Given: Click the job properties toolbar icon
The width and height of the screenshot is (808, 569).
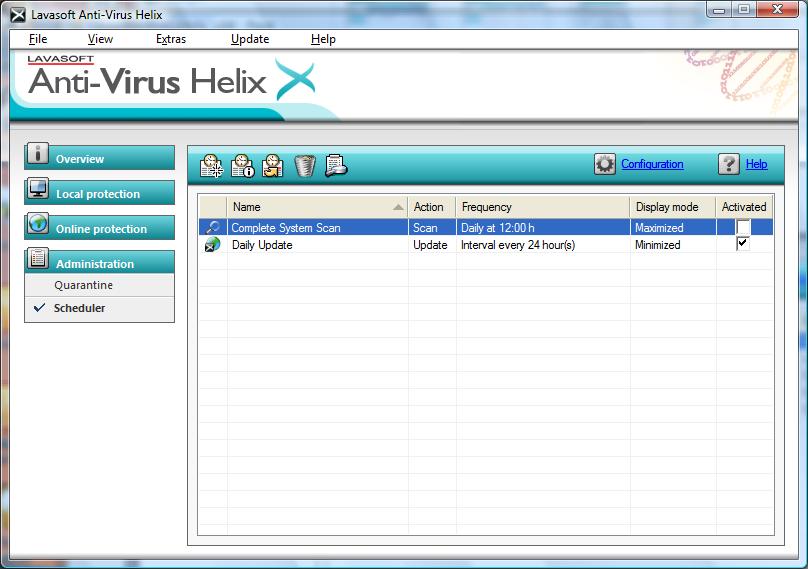Looking at the screenshot, I should (242, 166).
